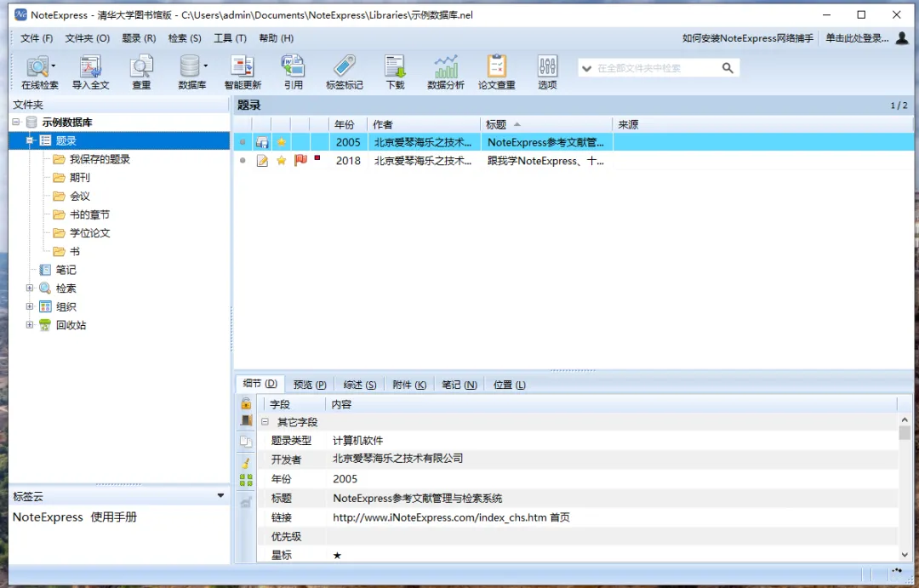Viewport: 919px width, 588px height.
Task: Expand the 检索 tree node
Action: (29, 288)
